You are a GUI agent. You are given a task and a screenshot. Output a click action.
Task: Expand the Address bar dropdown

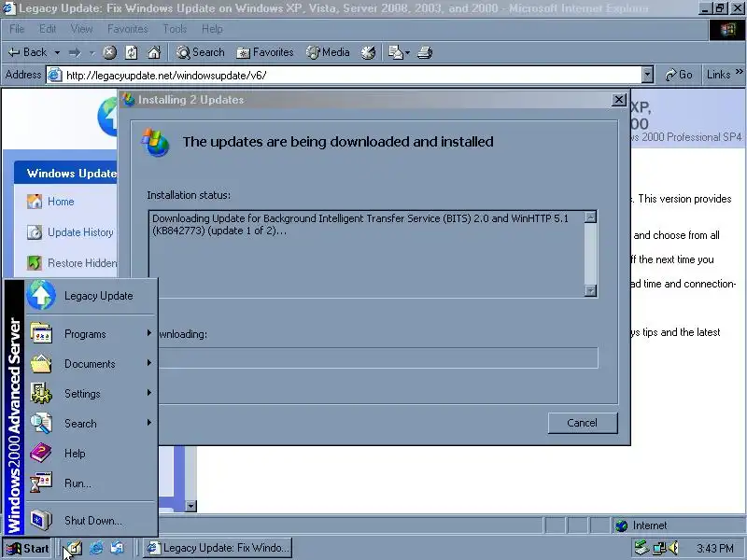point(647,76)
